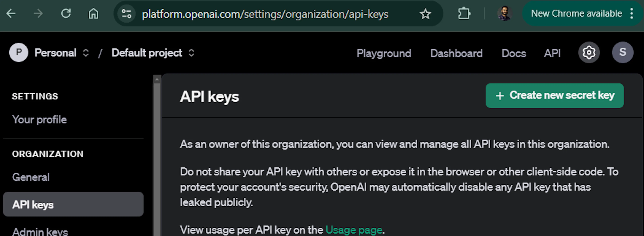Open the Chrome profile avatar
Viewport: 644px width, 236px height.
coord(505,13)
